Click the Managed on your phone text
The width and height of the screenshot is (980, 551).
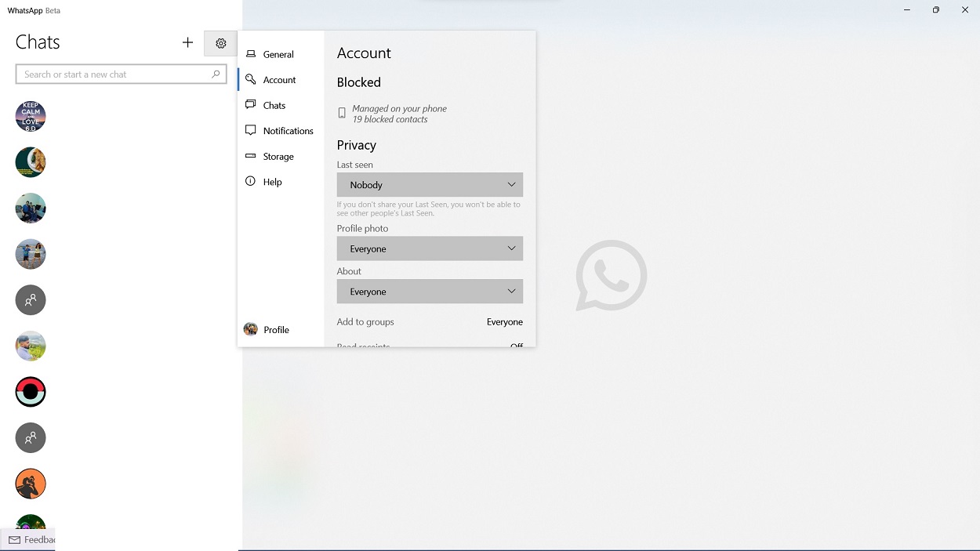(x=399, y=109)
